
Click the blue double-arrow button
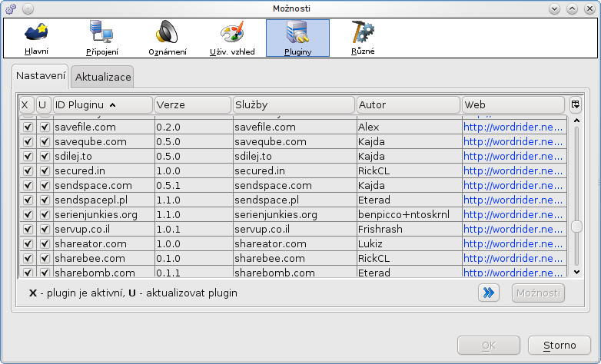click(x=489, y=293)
